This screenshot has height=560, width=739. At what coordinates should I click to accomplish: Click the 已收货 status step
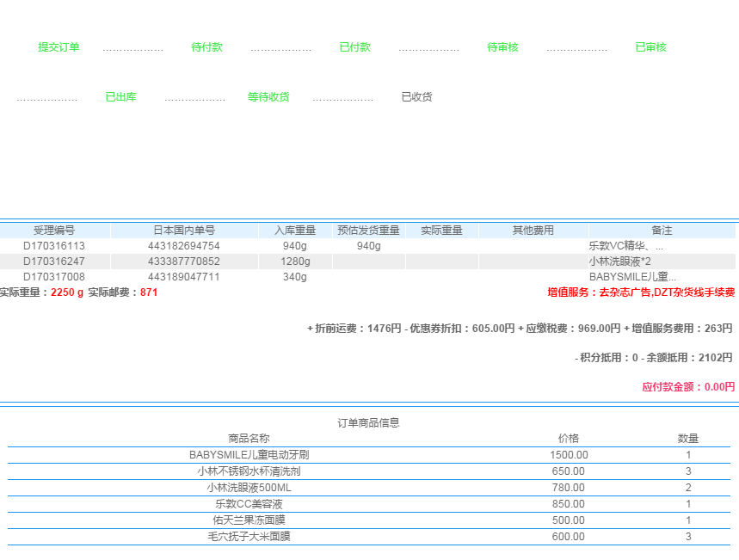point(416,97)
